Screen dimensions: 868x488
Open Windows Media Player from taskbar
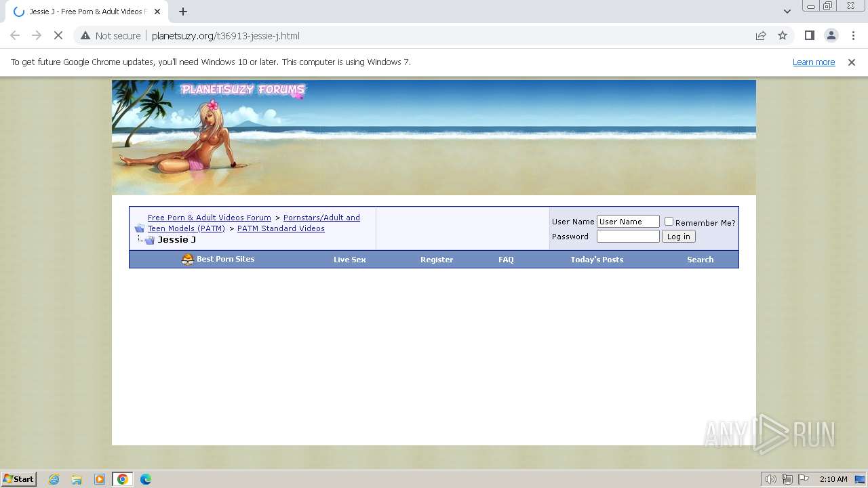click(100, 479)
